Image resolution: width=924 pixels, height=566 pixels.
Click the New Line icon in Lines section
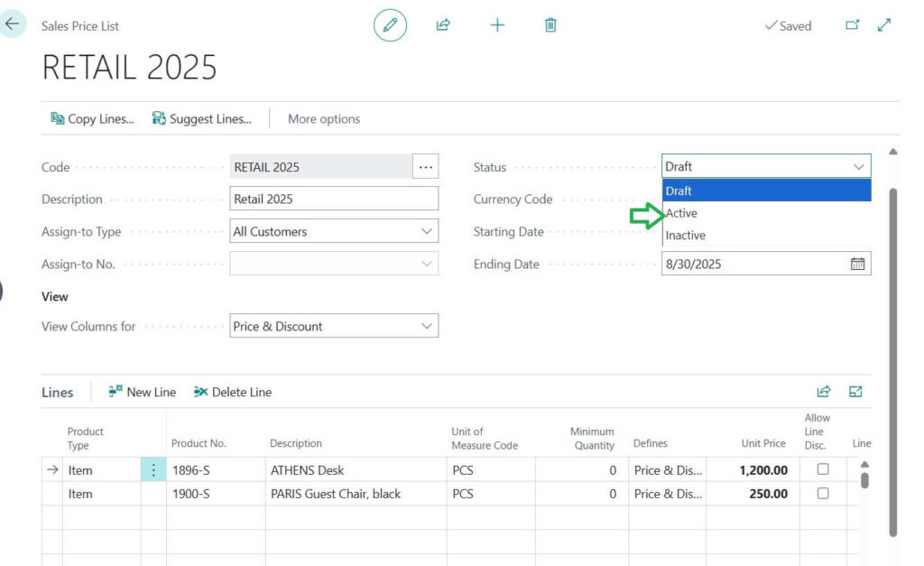point(142,392)
